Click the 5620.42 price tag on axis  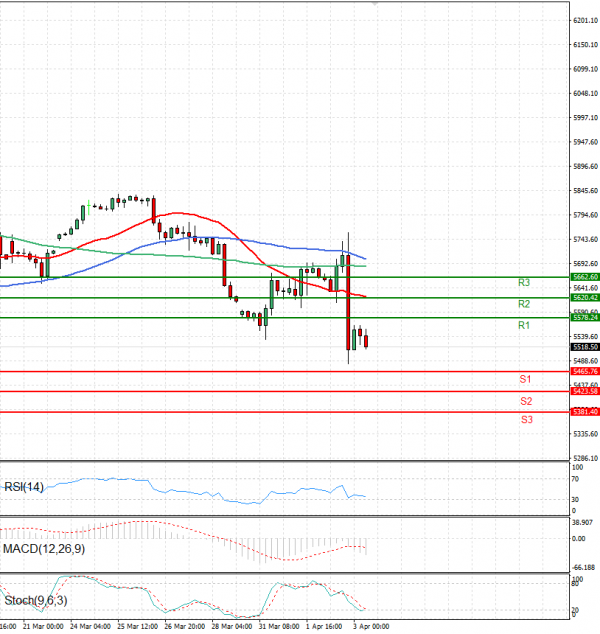point(584,297)
